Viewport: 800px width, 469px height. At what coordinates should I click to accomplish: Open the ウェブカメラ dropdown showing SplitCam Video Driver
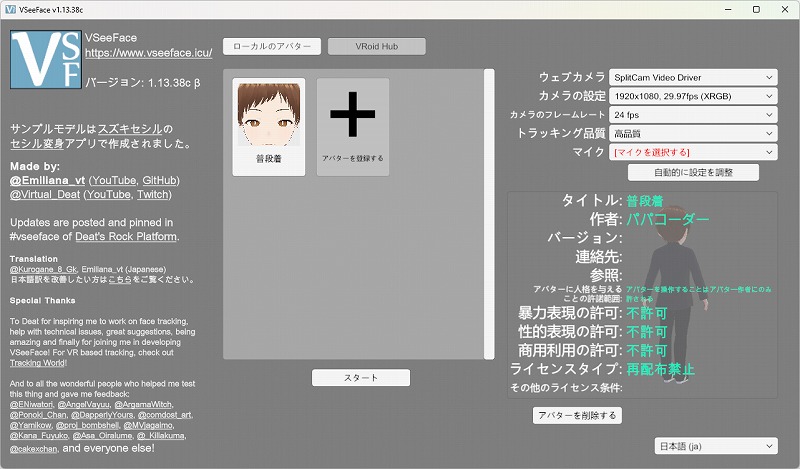693,78
